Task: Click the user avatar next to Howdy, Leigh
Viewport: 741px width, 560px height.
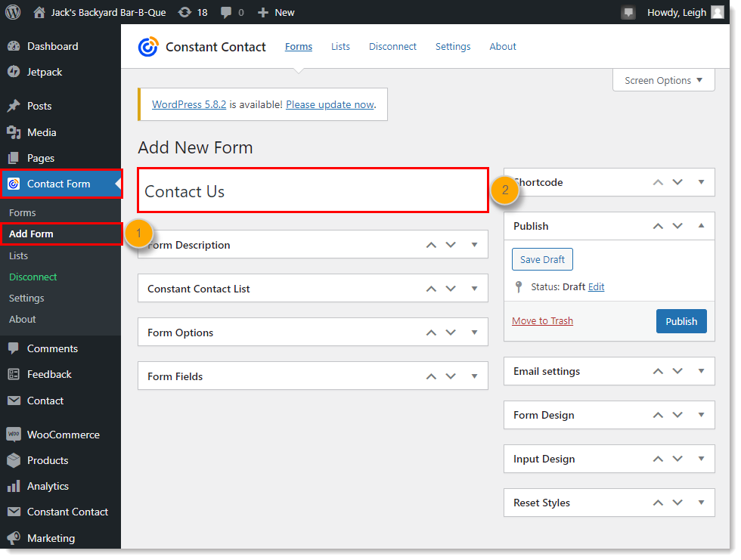Action: [x=718, y=12]
